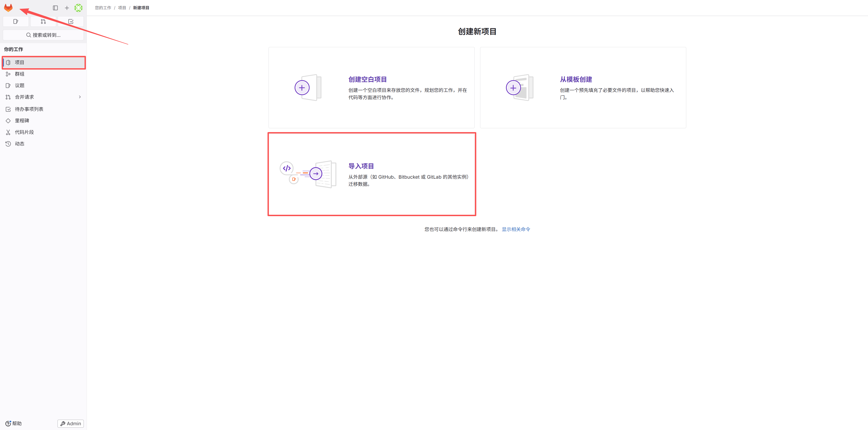This screenshot has width=868, height=430.
Task: Expand the 合并请求 chevron arrow
Action: pos(80,97)
